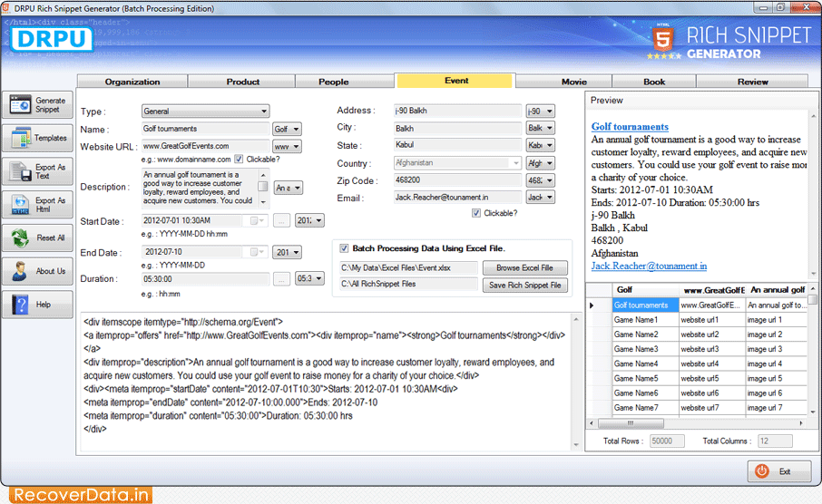The height and width of the screenshot is (504, 822).
Task: Select the website url3 grid cell
Action: (712, 349)
